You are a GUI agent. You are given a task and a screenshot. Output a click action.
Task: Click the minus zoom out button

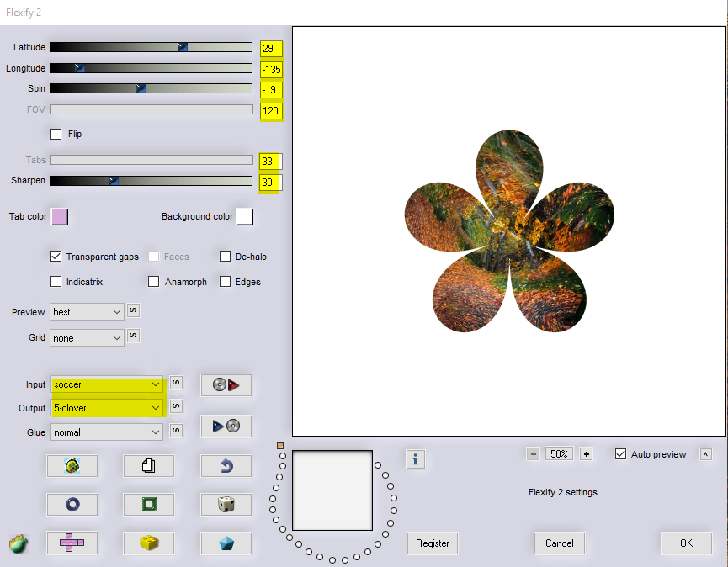tap(533, 453)
